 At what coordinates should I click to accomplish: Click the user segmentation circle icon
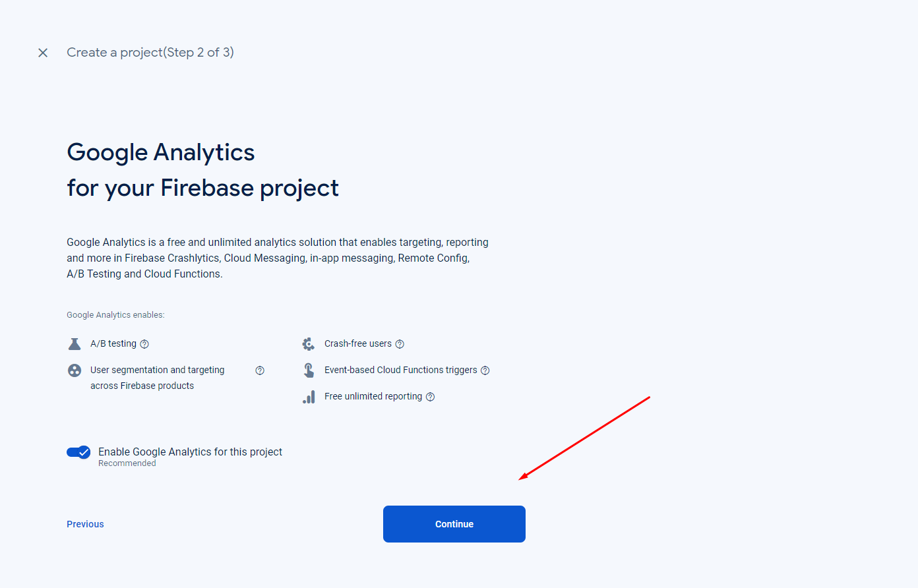click(75, 370)
